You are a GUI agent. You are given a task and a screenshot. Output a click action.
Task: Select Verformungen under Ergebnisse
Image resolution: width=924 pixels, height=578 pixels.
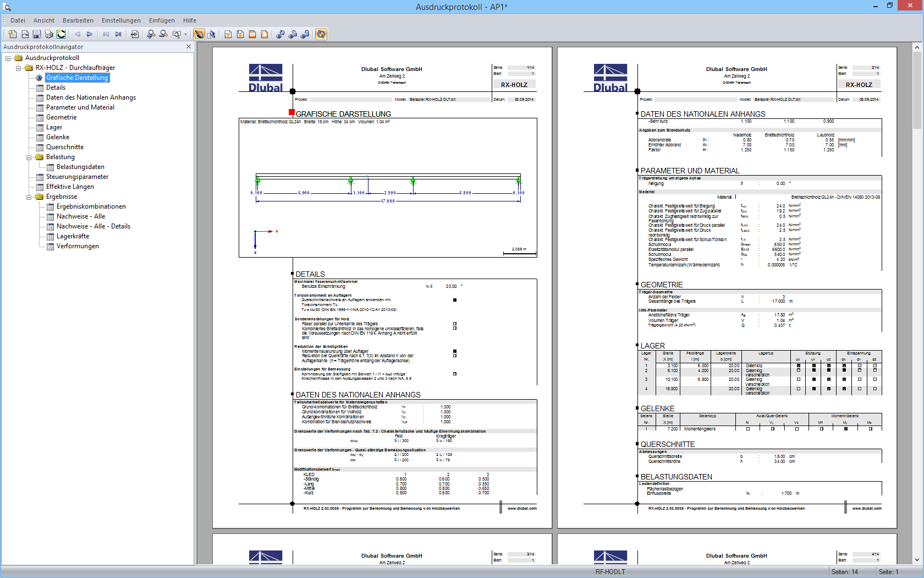pos(78,246)
